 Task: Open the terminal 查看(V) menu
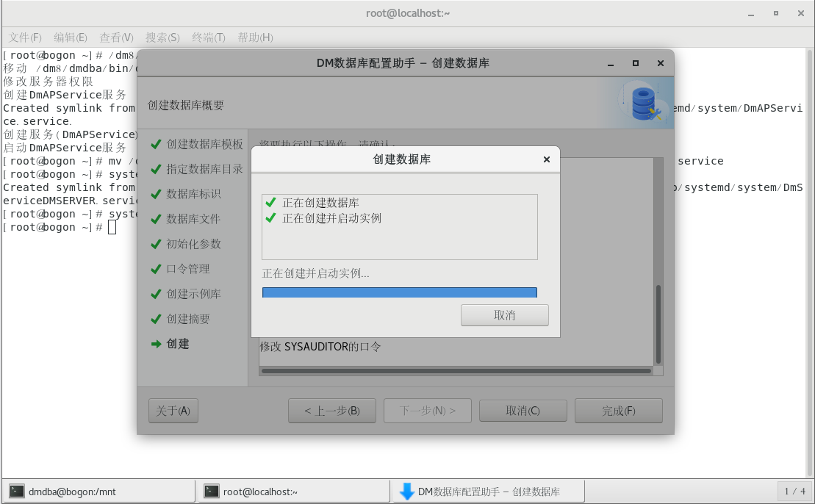[x=116, y=37]
